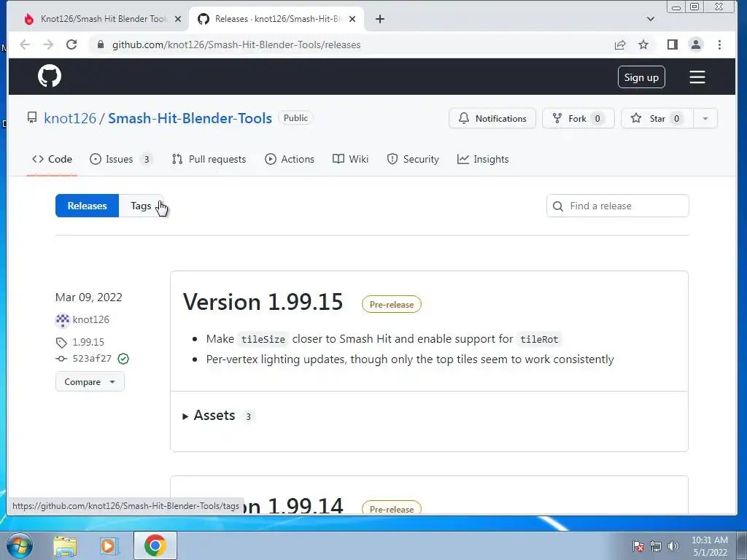The height and width of the screenshot is (560, 747).
Task: Launch Windows Media Player from taskbar
Action: 108,546
